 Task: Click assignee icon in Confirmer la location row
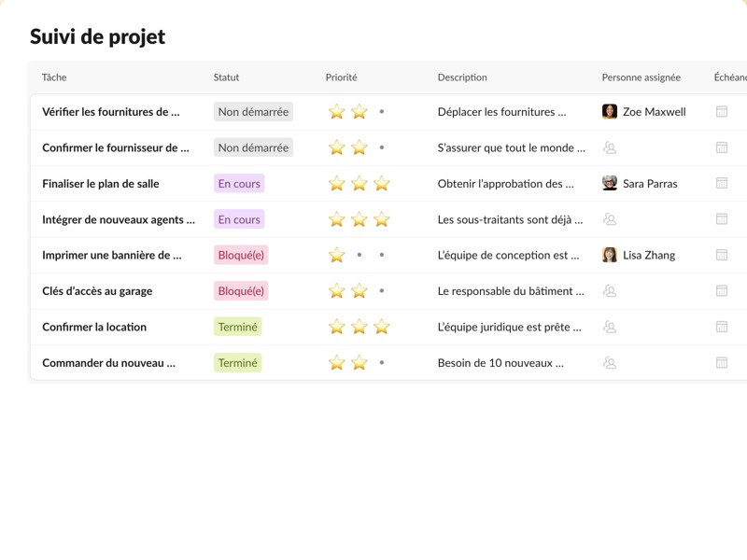tap(610, 327)
